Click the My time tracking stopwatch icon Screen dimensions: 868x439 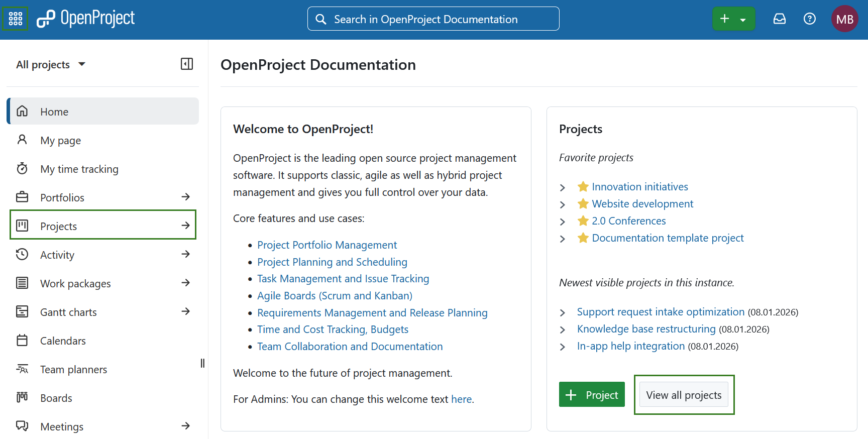tap(22, 168)
